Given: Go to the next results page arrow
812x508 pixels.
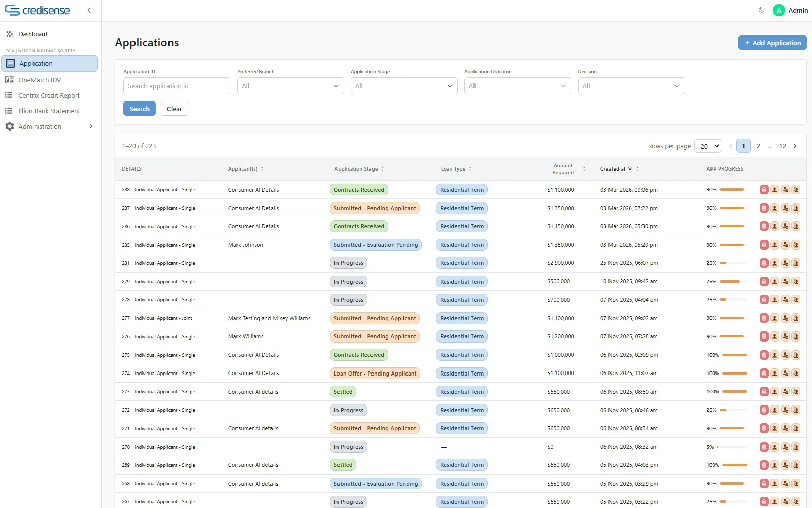Looking at the screenshot, I should (x=795, y=146).
